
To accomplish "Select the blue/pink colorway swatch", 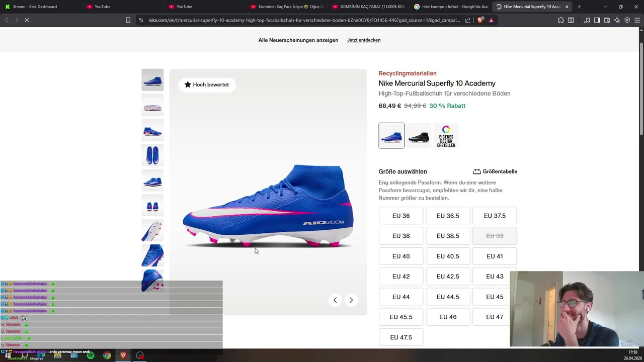I will coord(391,136).
